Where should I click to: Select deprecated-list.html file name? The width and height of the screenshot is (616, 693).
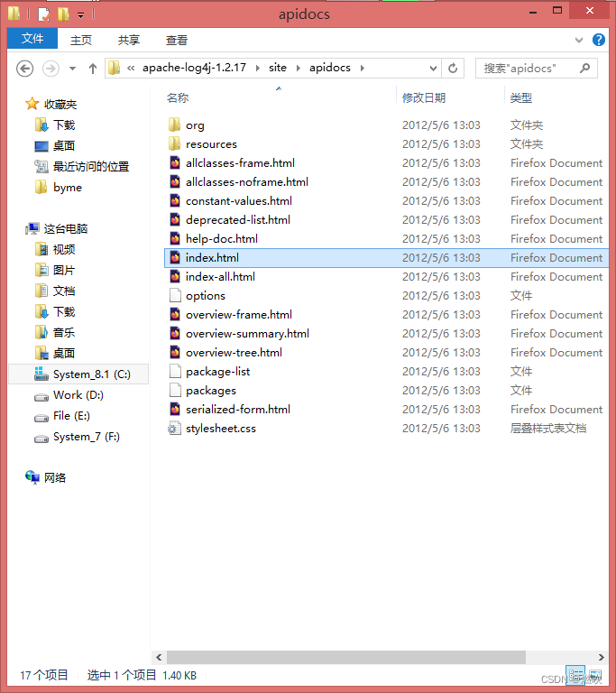click(238, 219)
